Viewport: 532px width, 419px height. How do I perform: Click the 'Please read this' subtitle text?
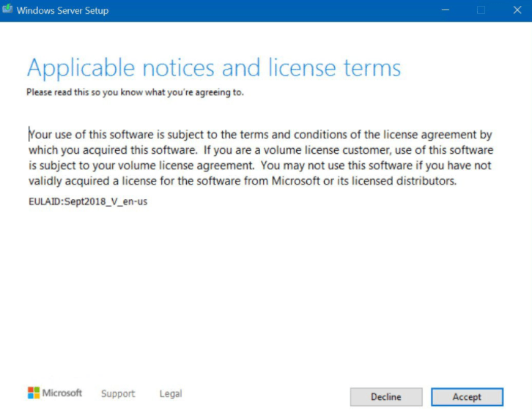click(135, 92)
